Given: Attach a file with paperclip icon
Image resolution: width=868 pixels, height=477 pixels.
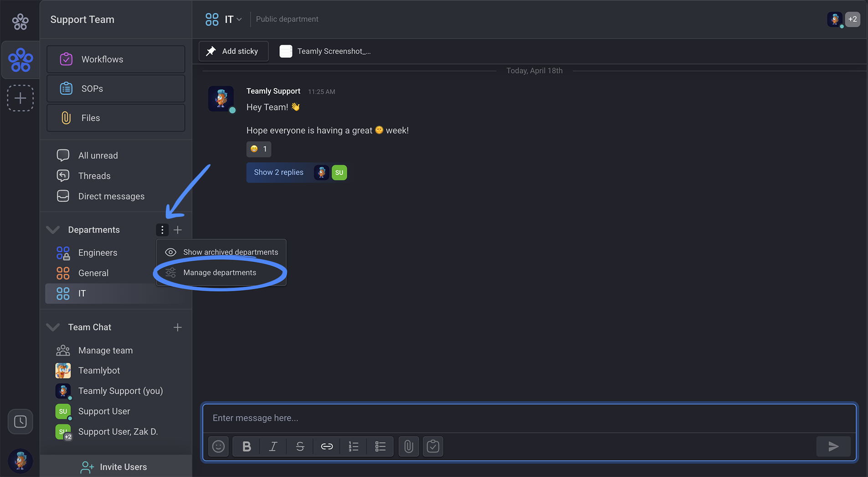Looking at the screenshot, I should click(408, 446).
